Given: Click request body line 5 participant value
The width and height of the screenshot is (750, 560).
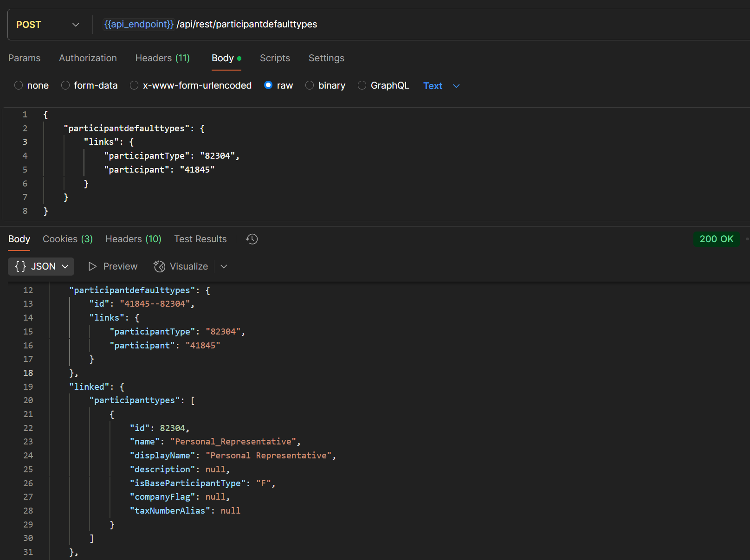Looking at the screenshot, I should pos(197,170).
